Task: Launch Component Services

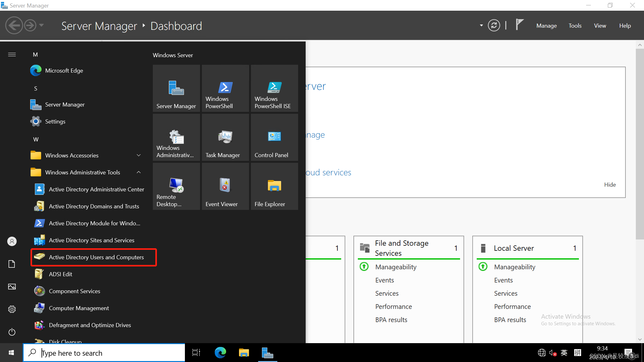Action: (74, 291)
